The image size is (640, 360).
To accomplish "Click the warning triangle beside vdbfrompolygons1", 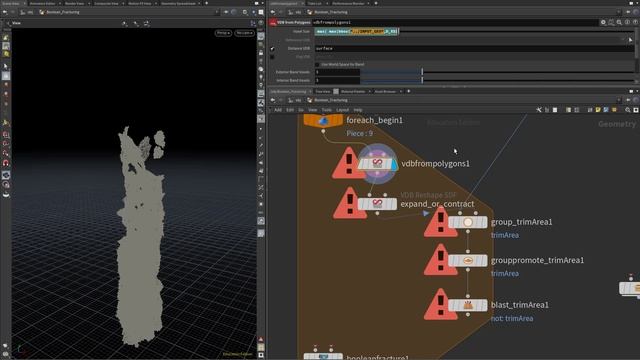I will 348,163.
